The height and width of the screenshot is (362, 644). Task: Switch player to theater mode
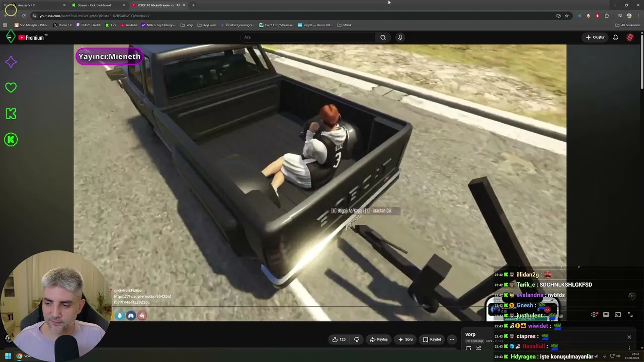(x=606, y=315)
